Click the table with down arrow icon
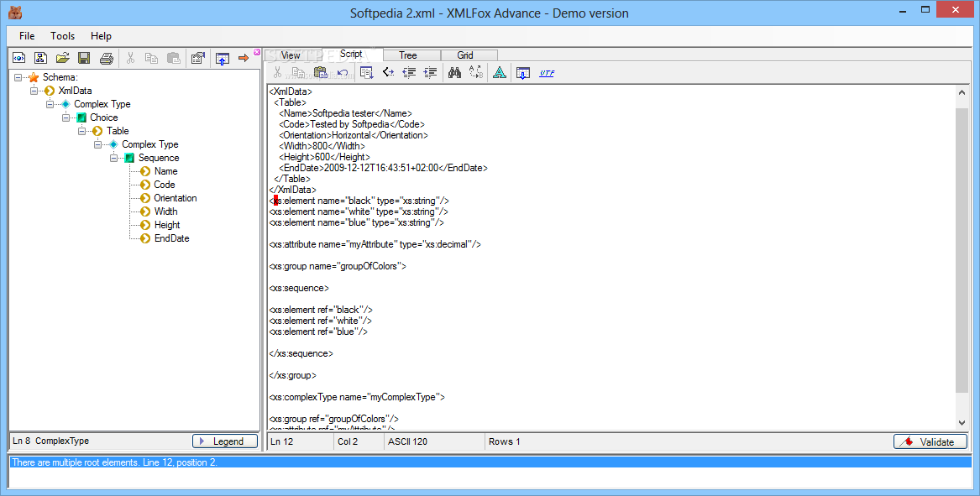 coord(523,72)
